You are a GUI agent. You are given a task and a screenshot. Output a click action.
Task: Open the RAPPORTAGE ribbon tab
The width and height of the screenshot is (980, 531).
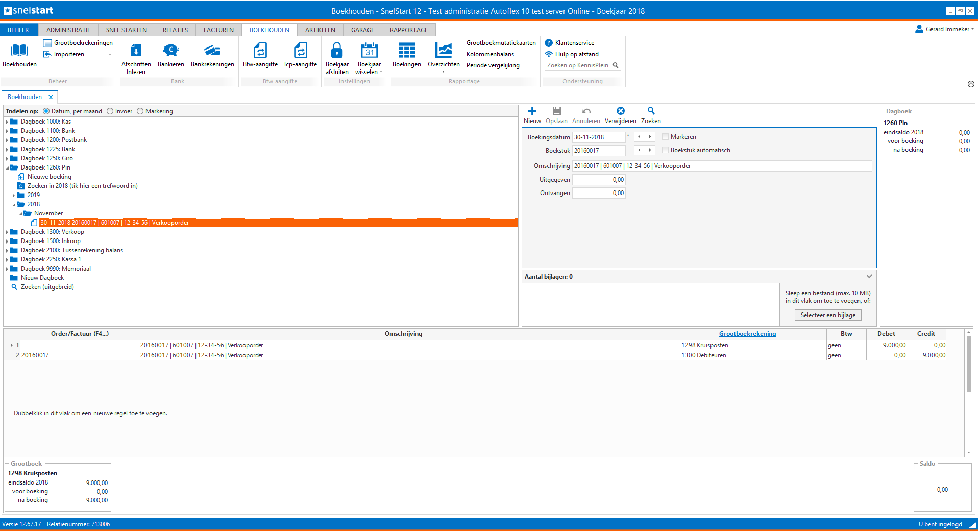[x=408, y=30]
